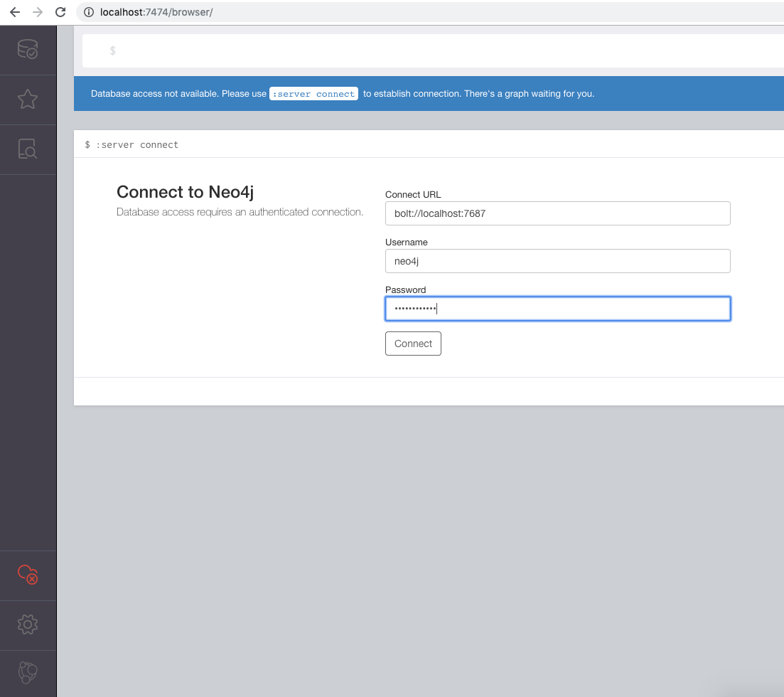Click the blue :server connect command link
The width and height of the screenshot is (784, 697).
pyautogui.click(x=313, y=94)
